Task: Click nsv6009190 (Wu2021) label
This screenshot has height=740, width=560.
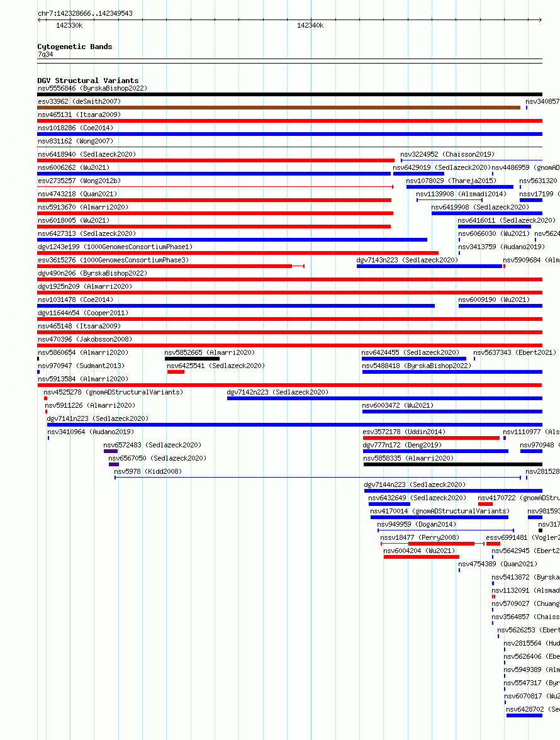Action: (x=494, y=300)
